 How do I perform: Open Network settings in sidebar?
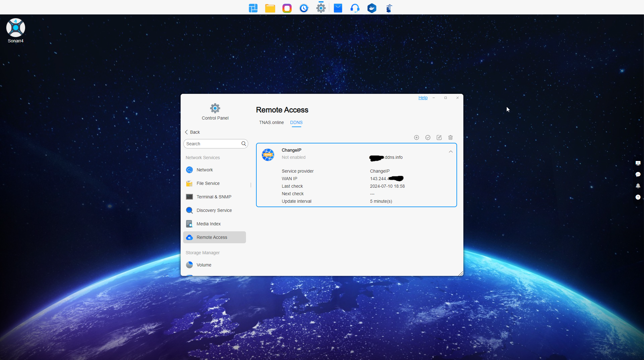click(205, 170)
